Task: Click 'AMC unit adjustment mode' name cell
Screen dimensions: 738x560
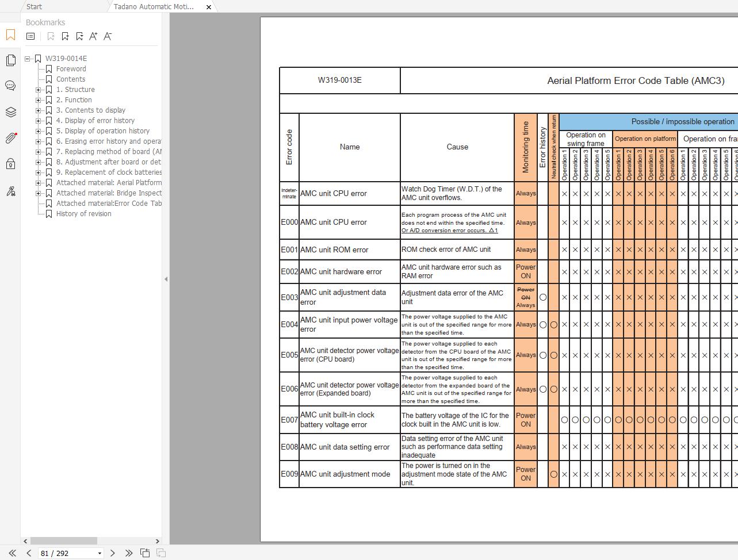Action: (350, 474)
